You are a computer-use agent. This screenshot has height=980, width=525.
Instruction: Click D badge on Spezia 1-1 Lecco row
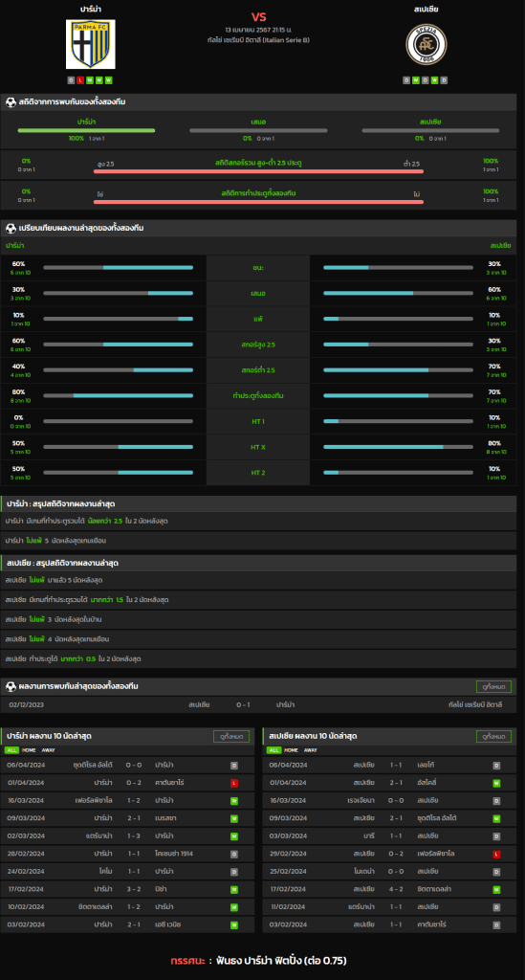click(496, 765)
